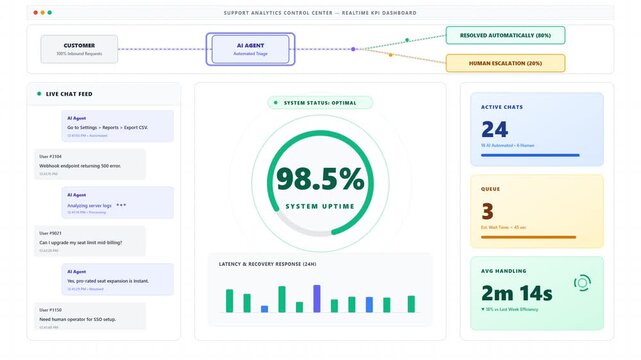Click the blue progress bar in Active Chats

530,155
